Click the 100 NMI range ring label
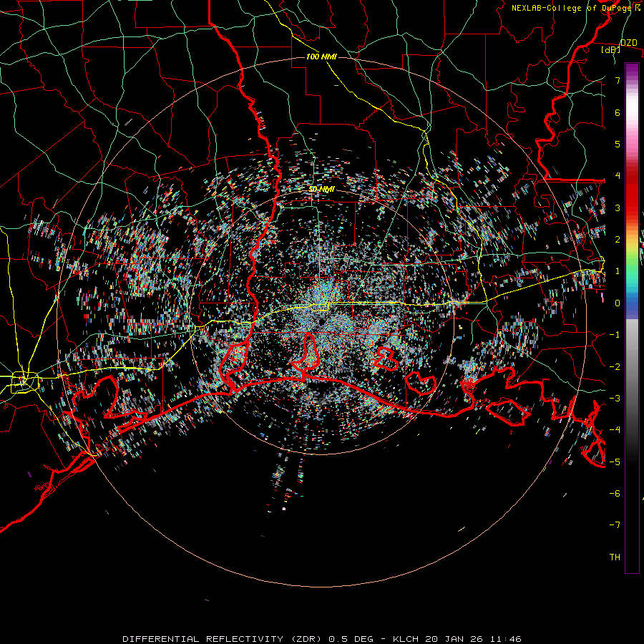The image size is (644, 644). click(321, 57)
